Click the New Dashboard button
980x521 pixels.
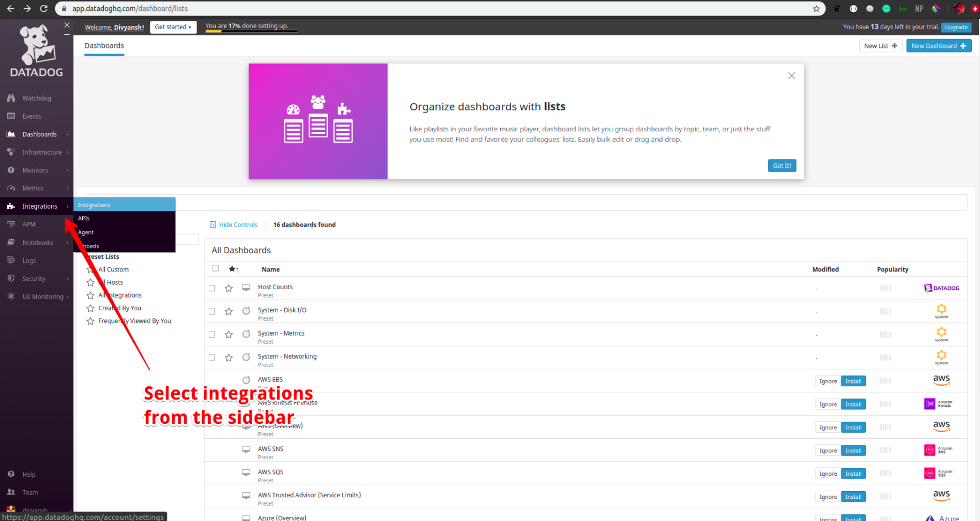[939, 46]
